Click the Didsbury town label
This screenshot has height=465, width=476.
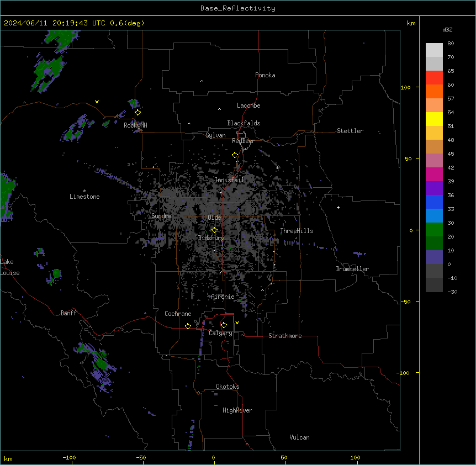(211, 238)
